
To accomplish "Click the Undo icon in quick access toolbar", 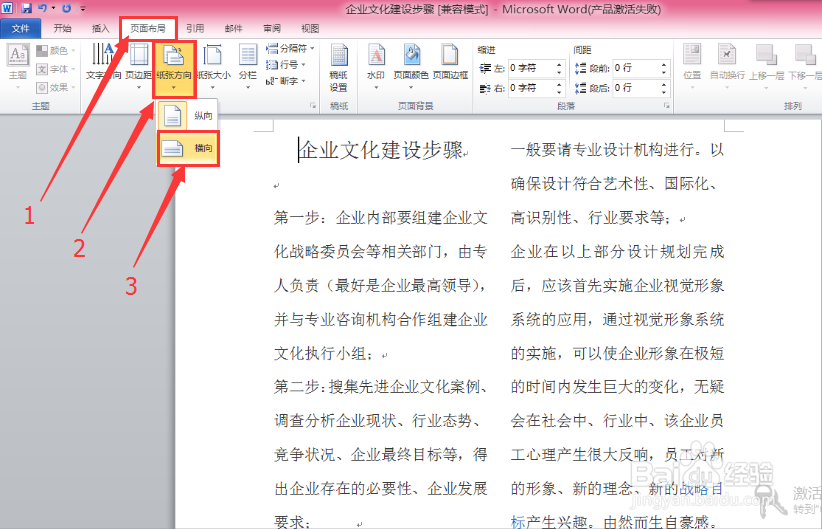I will tap(42, 8).
